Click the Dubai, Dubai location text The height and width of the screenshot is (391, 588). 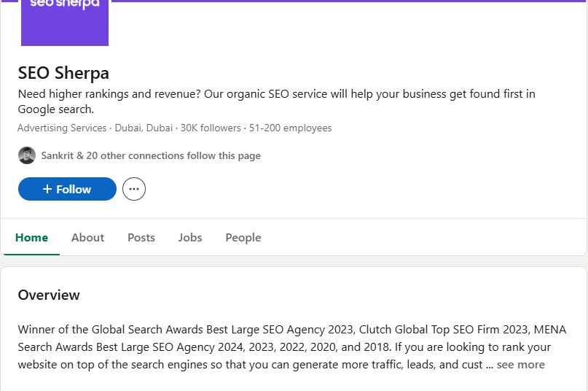(x=144, y=128)
